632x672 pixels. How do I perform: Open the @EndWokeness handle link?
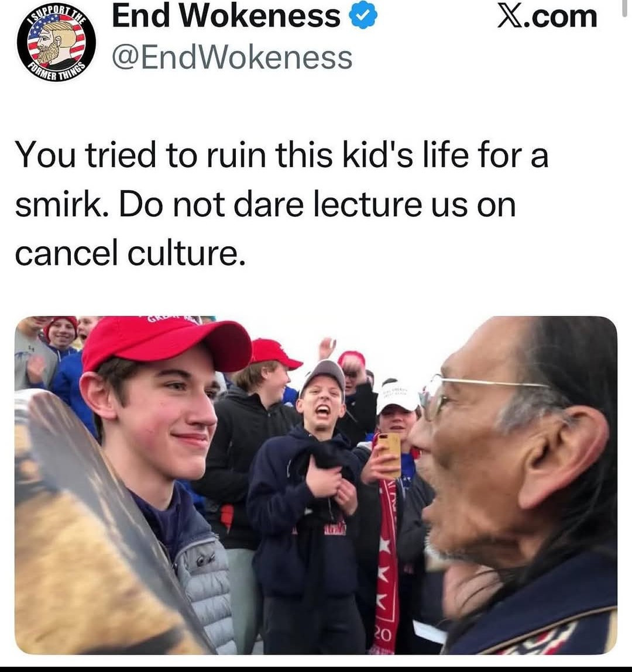[232, 58]
